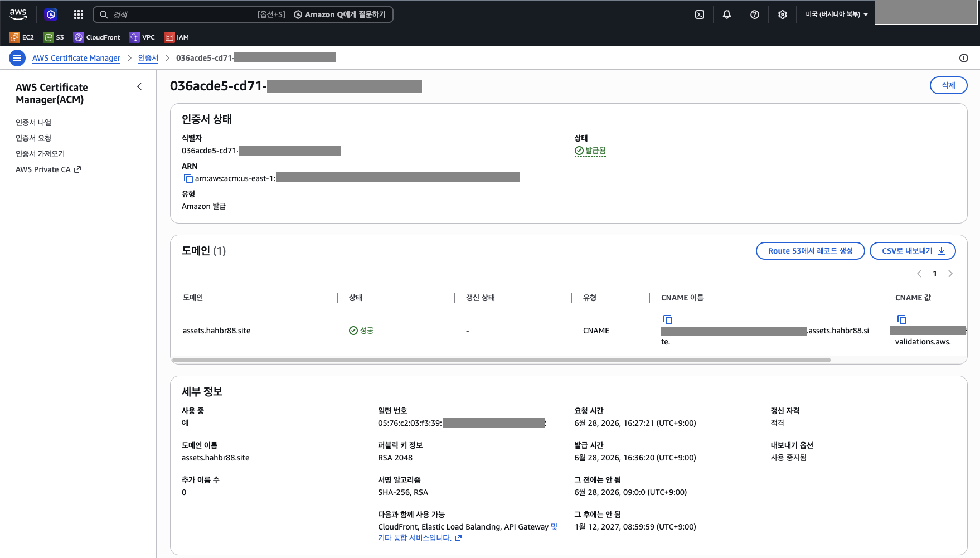Click the Amazon 발급 type value
The width and height of the screenshot is (980, 558).
tap(204, 206)
